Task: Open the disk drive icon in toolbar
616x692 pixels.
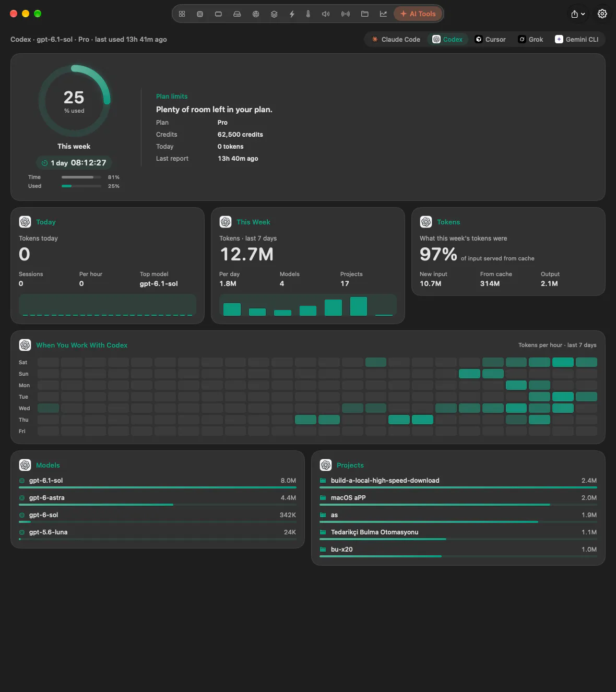Action: coord(237,14)
